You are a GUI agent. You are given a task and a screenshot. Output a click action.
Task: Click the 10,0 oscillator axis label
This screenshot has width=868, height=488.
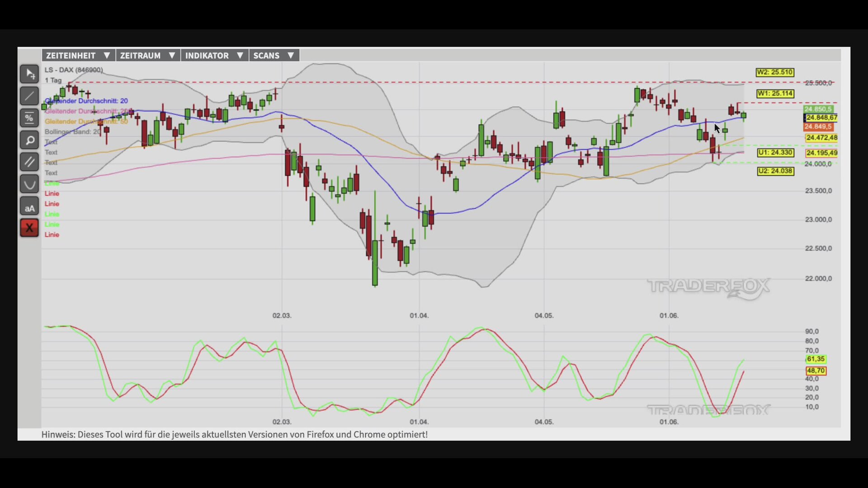(x=812, y=407)
